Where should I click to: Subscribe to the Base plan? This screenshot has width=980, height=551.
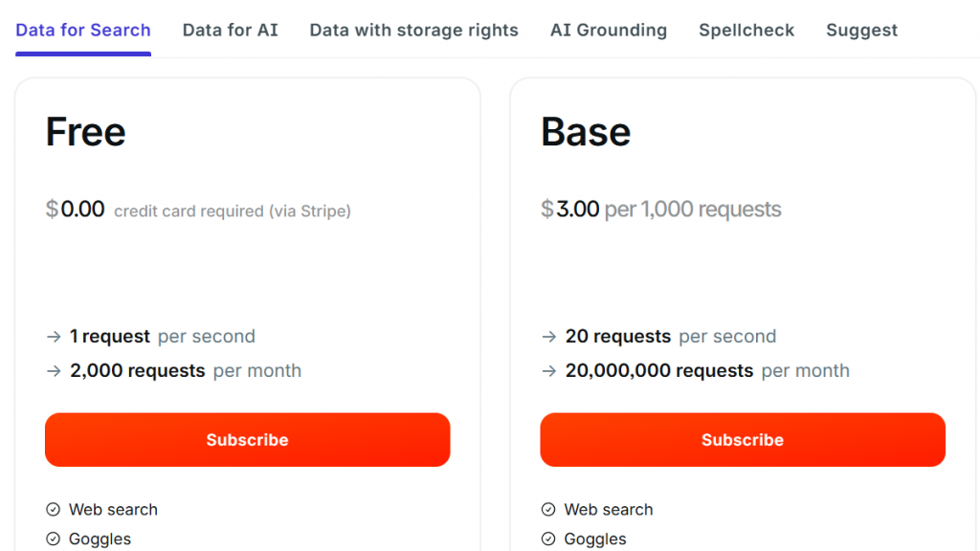click(743, 440)
